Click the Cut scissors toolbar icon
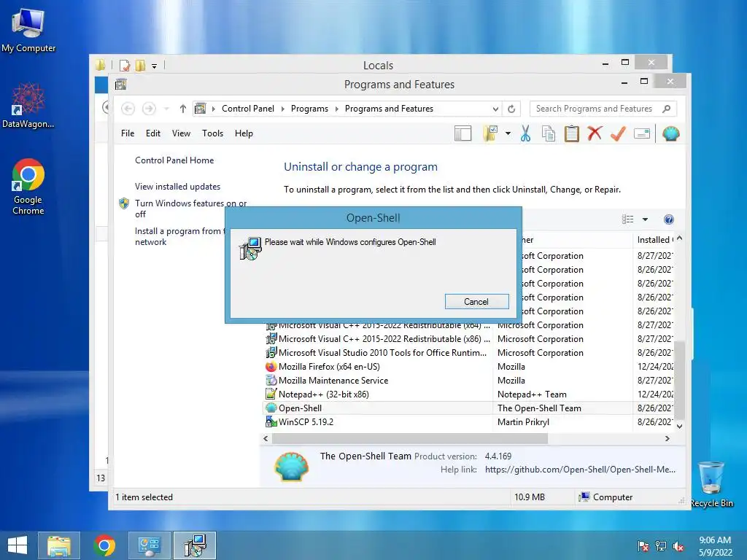Viewport: 747px width, 560px height. (525, 134)
